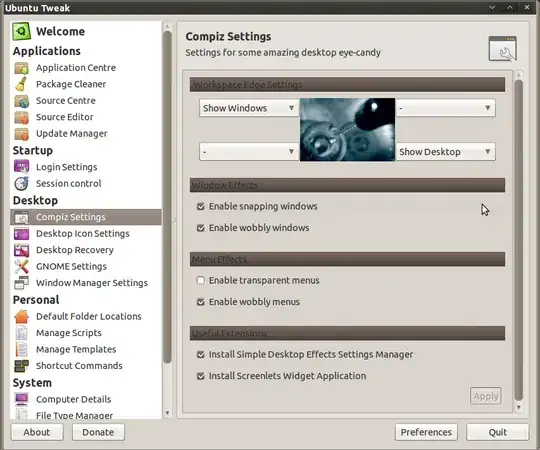Click the Login Settings icon
The image size is (540, 450).
click(21, 167)
